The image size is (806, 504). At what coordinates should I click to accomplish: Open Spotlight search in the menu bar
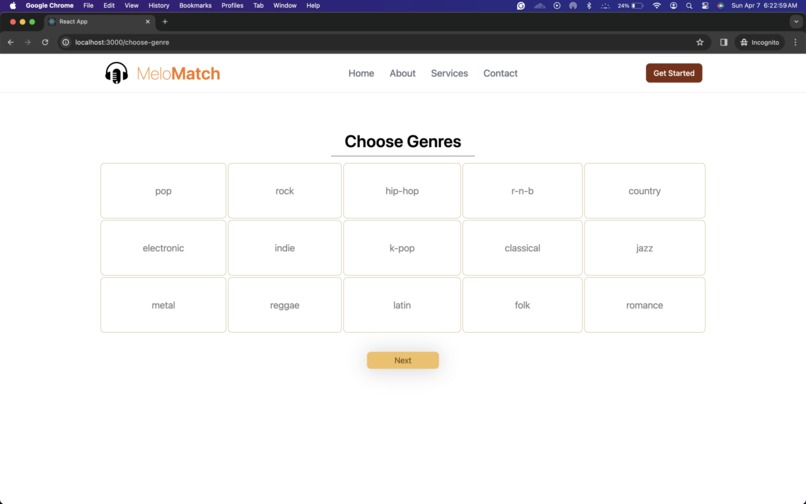coord(689,6)
